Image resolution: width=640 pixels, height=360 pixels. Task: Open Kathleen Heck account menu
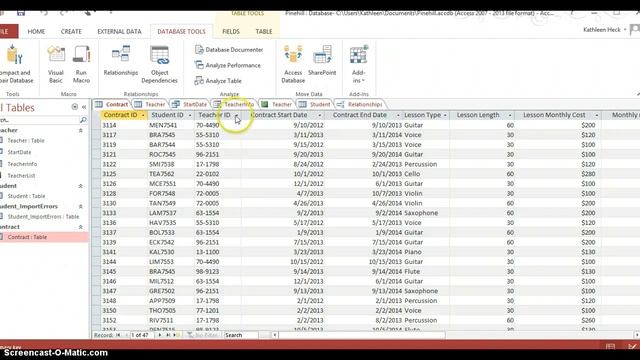(604, 30)
